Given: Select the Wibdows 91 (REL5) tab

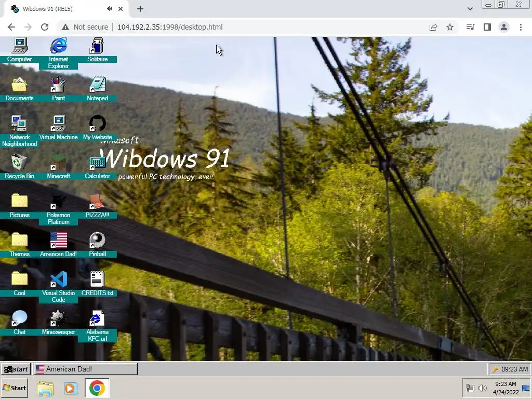Looking at the screenshot, I should point(66,9).
